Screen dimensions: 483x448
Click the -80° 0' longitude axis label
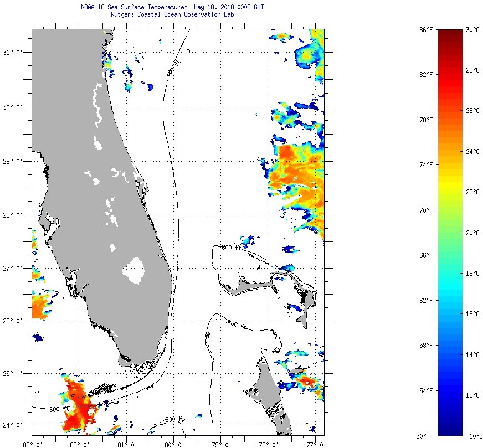(x=173, y=444)
